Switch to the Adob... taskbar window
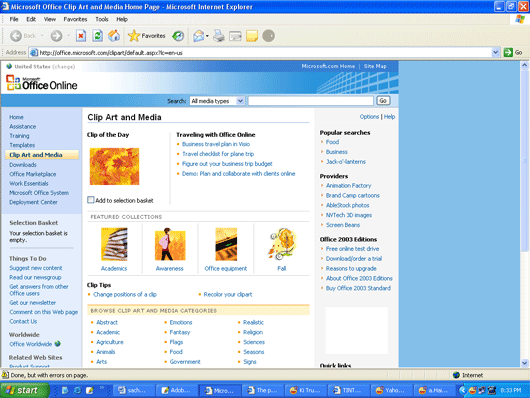The height and width of the screenshot is (398, 530). [x=176, y=390]
